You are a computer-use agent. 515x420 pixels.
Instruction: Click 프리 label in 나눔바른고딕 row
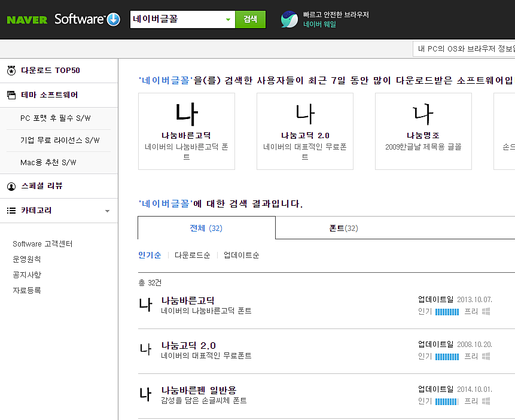click(x=471, y=311)
